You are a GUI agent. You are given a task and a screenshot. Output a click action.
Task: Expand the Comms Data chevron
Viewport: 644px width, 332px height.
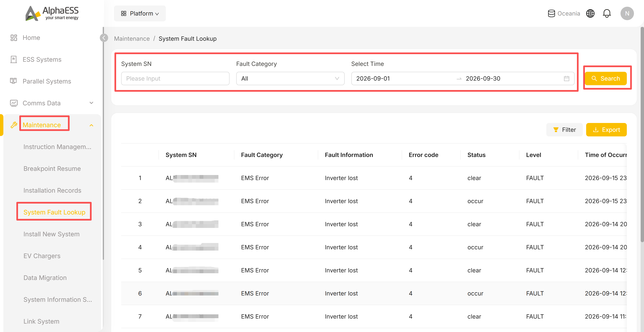click(x=91, y=103)
